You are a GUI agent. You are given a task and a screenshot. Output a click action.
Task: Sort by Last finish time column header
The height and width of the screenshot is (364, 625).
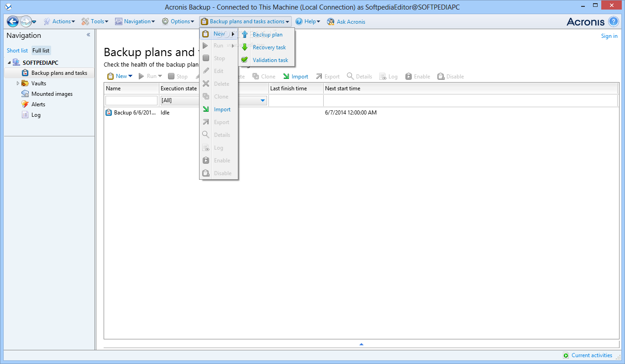click(x=296, y=88)
